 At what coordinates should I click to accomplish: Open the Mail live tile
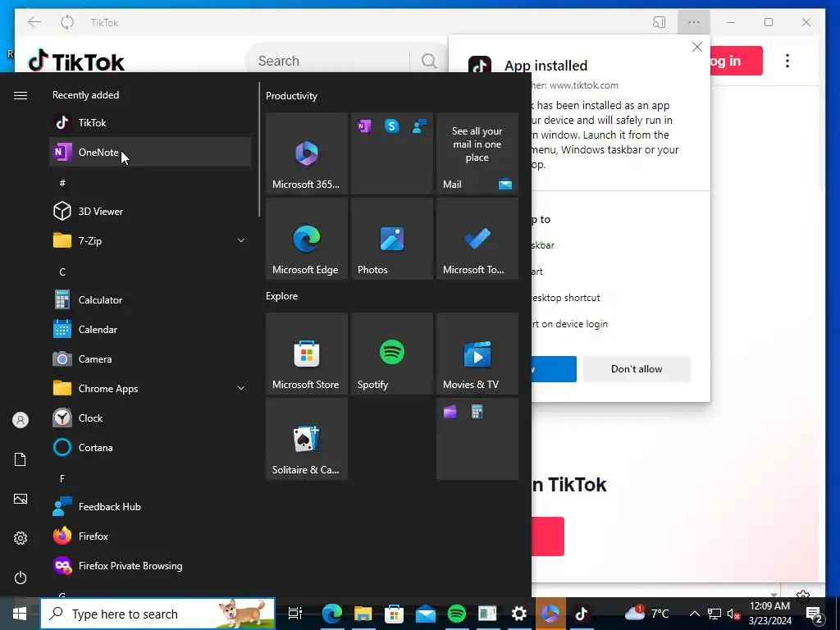pos(477,153)
